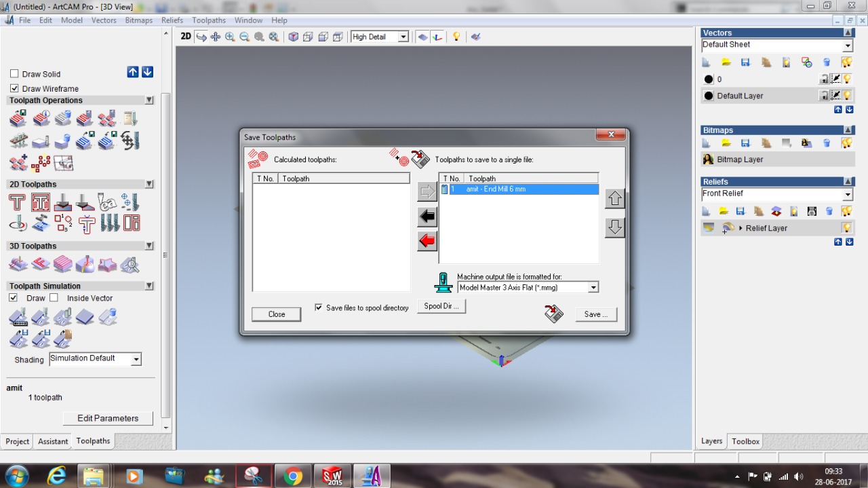
Task: Click the first Simulate Toolpath icon
Action: 17,316
